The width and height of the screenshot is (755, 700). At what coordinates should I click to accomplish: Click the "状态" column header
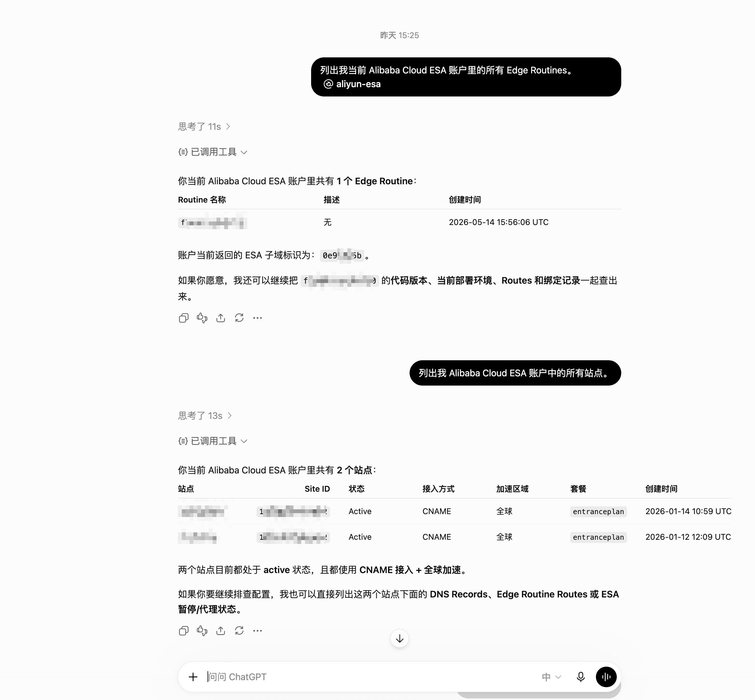(x=357, y=489)
